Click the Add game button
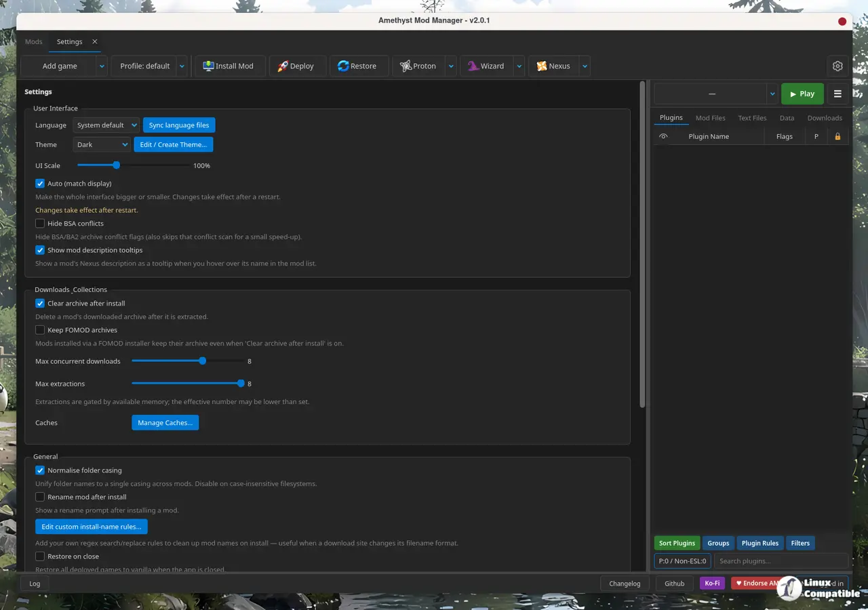 point(60,66)
